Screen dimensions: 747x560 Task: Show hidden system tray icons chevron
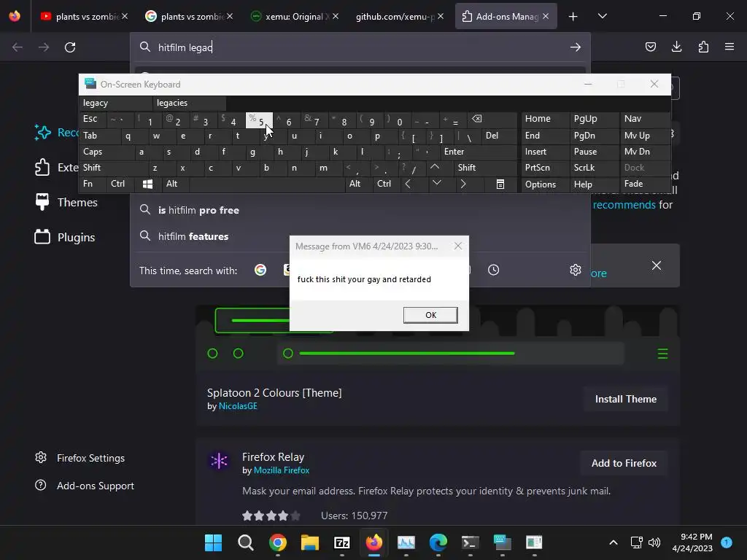click(614, 542)
